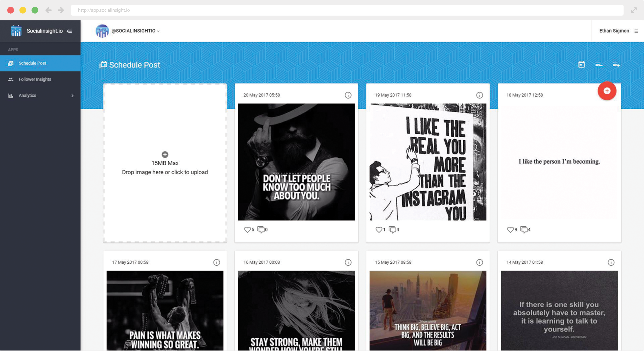Collapse the sidebar with the double-arrow toggle

click(x=69, y=31)
